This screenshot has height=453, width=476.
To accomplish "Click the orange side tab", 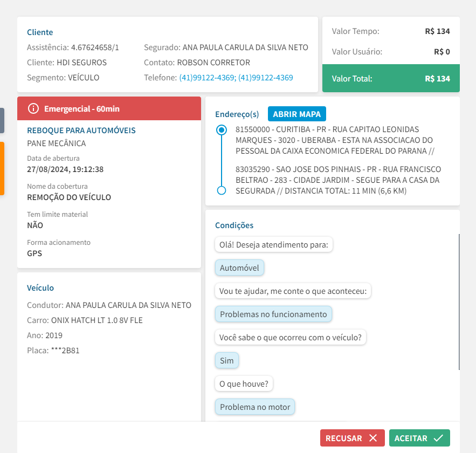I will click(x=2, y=168).
